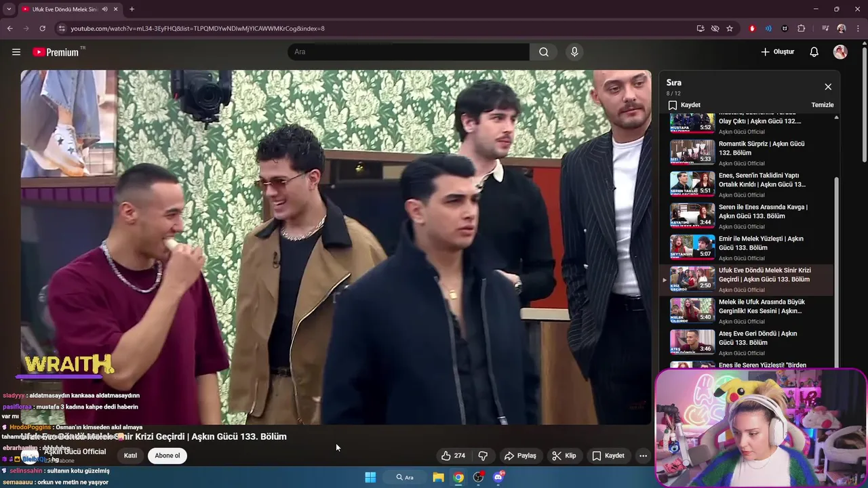
Task: Bookmark this page with the star
Action: tap(730, 28)
